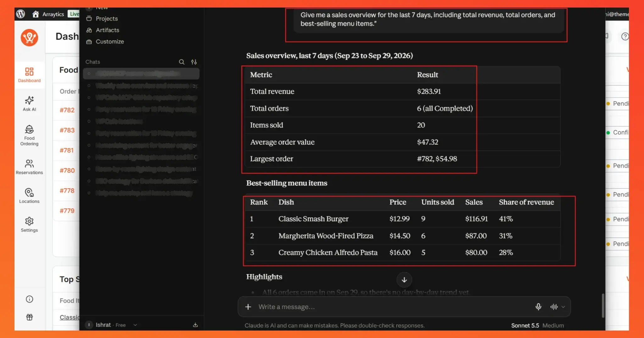Click the Write a message input

tap(393, 307)
